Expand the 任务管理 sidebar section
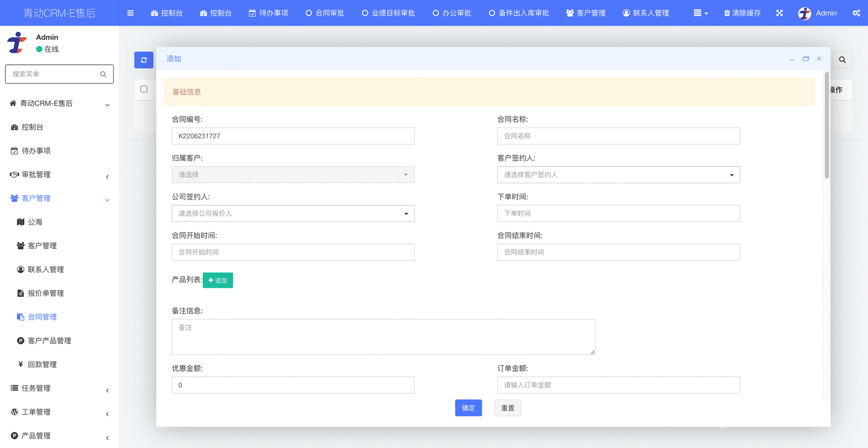 click(59, 388)
